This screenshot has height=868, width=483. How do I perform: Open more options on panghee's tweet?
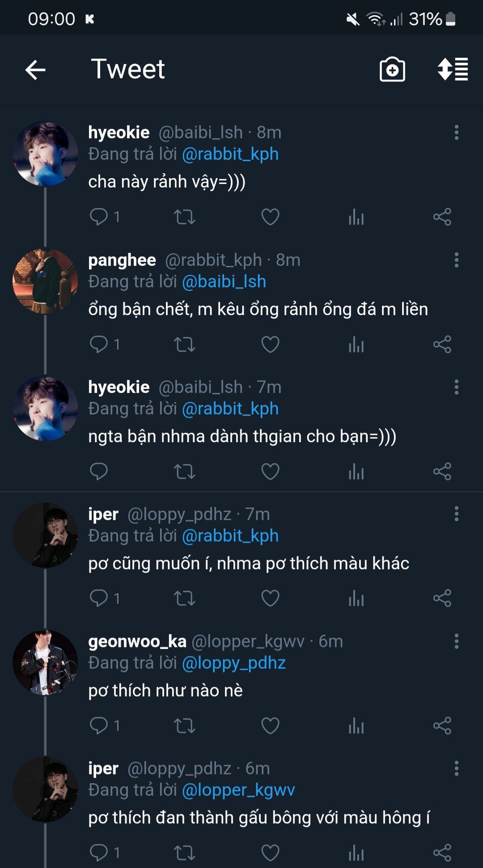point(456,260)
